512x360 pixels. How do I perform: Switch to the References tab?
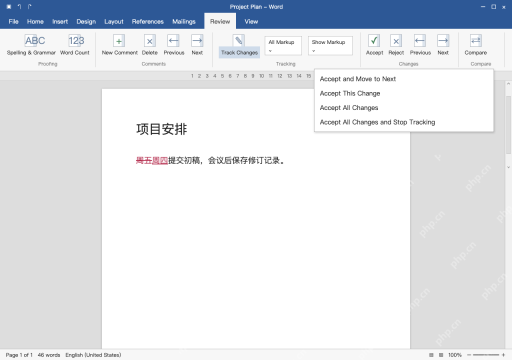tap(148, 22)
